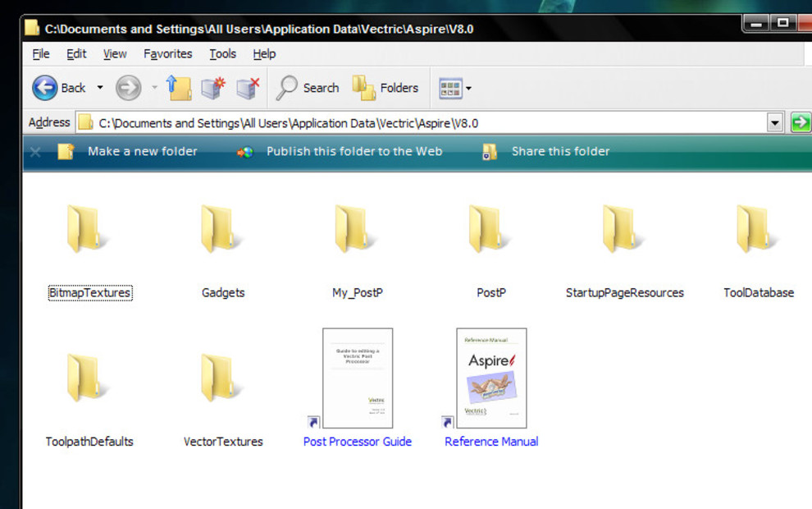The image size is (812, 509).
Task: Click the folder icon in address bar
Action: [x=85, y=123]
